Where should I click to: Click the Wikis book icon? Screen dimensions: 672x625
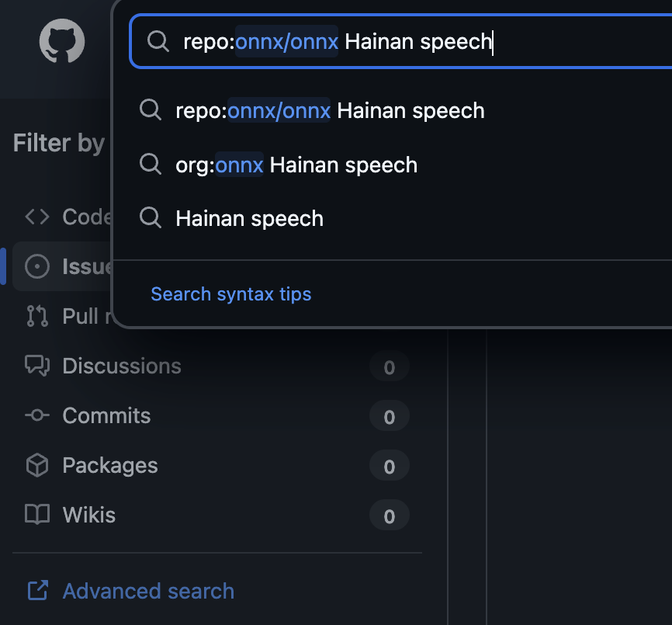[37, 515]
